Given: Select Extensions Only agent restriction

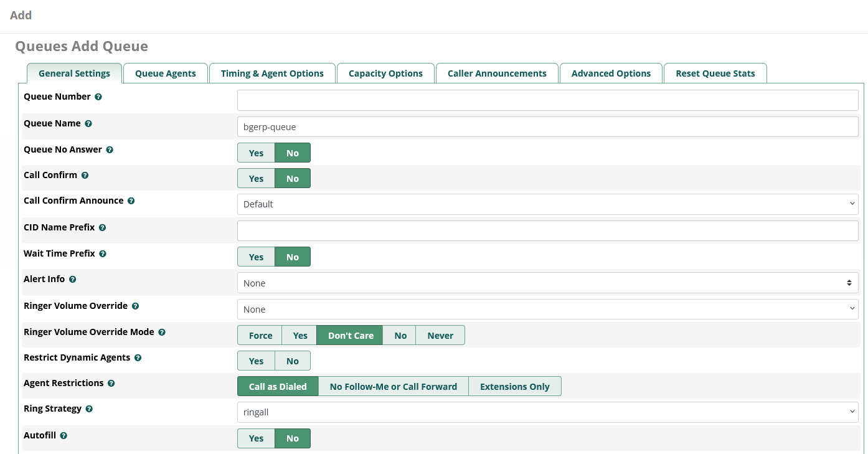Looking at the screenshot, I should coord(514,387).
